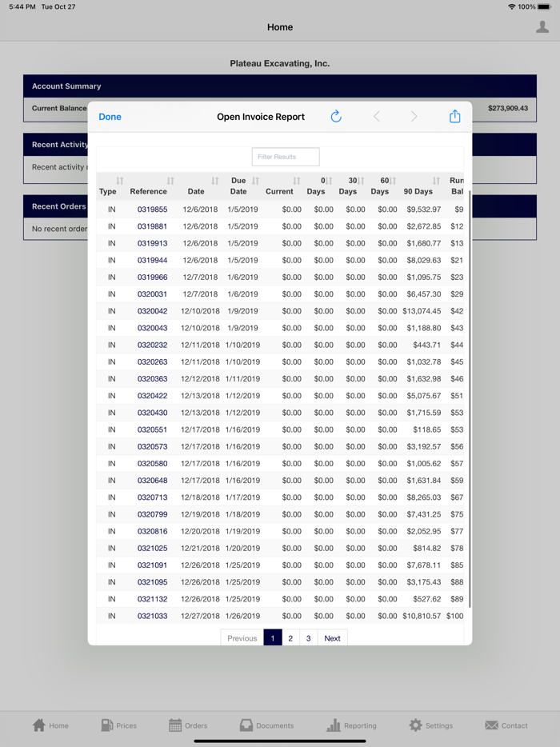This screenshot has width=560, height=747.
Task: Open invoice 0320232
Action: pos(153,345)
